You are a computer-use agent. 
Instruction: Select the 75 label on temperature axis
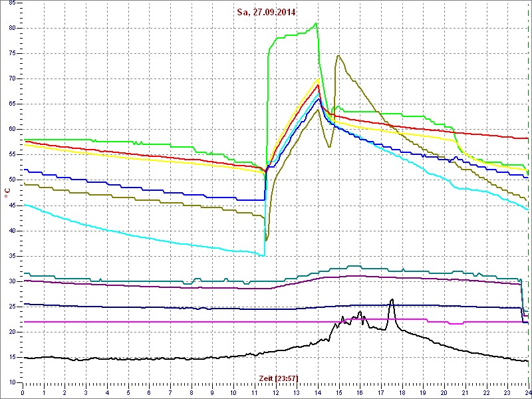[x=11, y=54]
